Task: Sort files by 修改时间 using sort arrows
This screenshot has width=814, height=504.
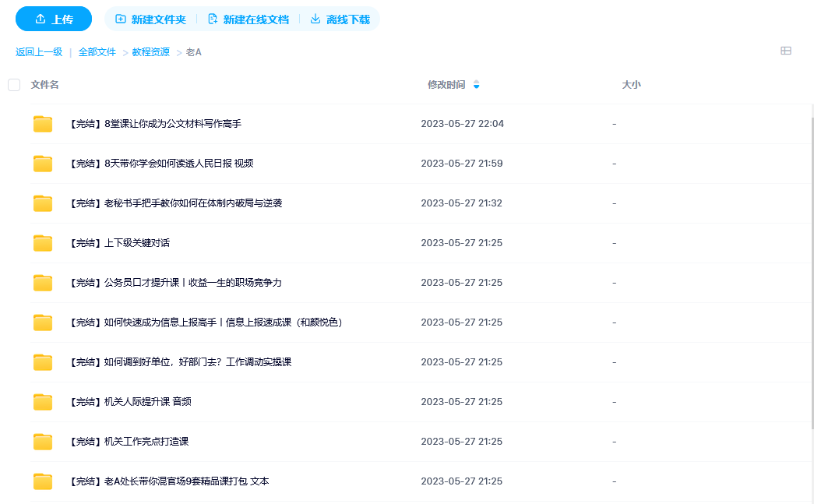Action: (x=476, y=84)
